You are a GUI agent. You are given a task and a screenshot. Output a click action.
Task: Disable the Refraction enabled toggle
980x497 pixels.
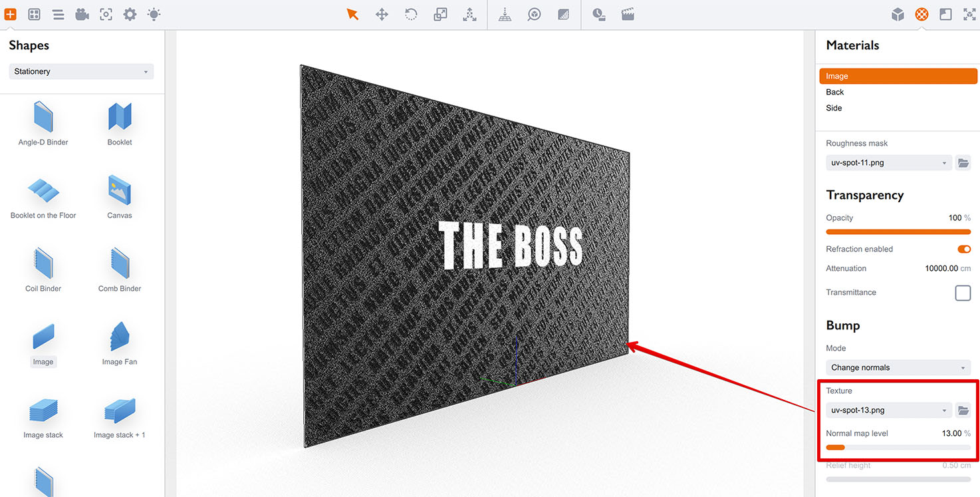[963, 249]
